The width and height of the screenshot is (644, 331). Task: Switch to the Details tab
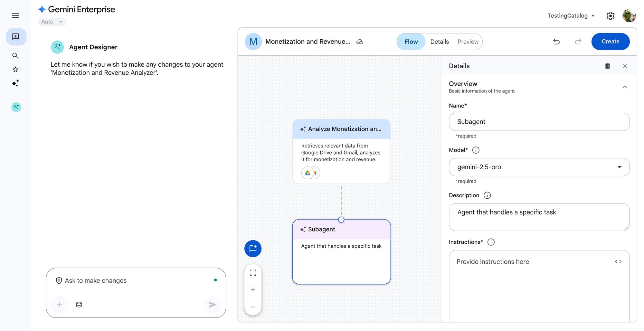(x=439, y=42)
